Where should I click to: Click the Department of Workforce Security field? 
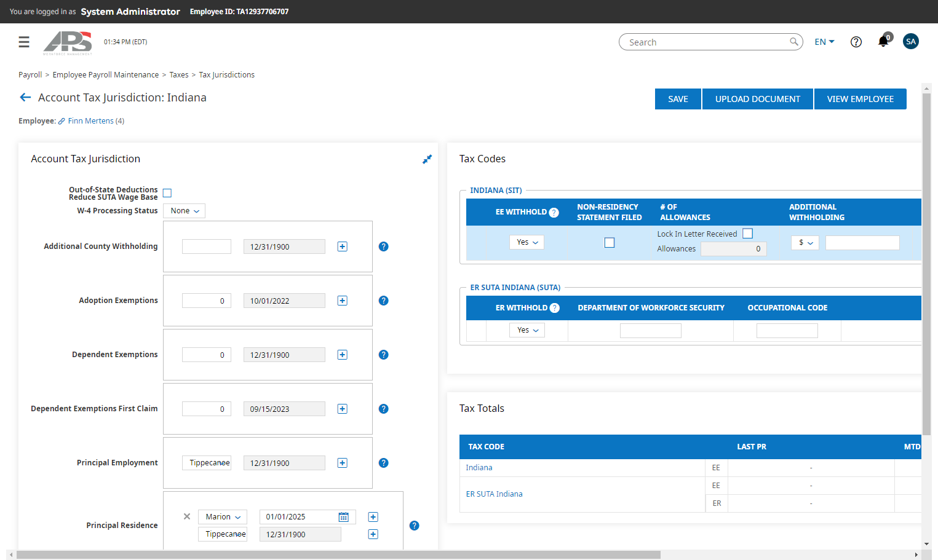[x=651, y=331]
